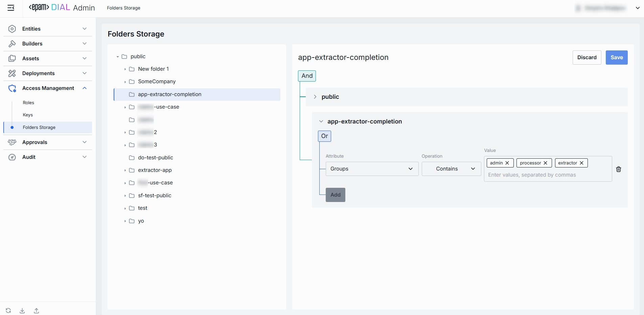The width and height of the screenshot is (644, 315).
Task: Open the Keys menu item
Action: tap(28, 115)
